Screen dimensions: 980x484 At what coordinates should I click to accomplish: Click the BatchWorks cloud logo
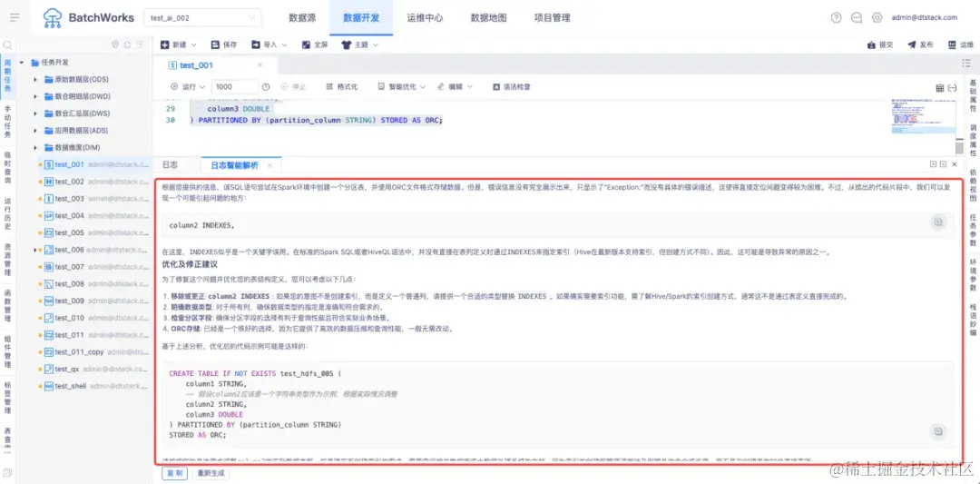pyautogui.click(x=53, y=18)
